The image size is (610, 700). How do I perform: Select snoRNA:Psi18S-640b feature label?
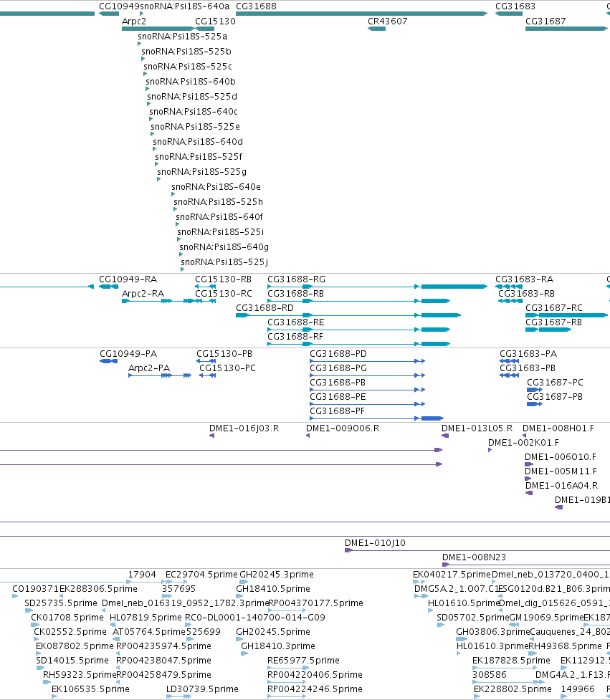click(191, 81)
